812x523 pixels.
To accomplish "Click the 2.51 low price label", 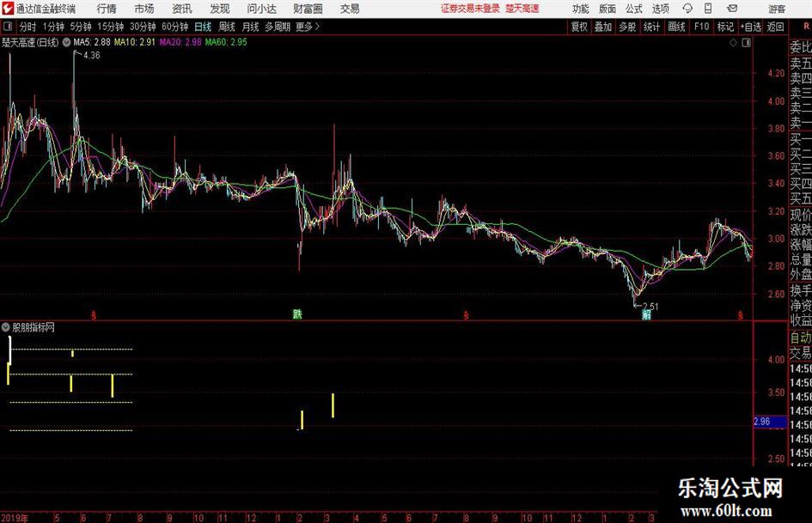I will coord(650,306).
